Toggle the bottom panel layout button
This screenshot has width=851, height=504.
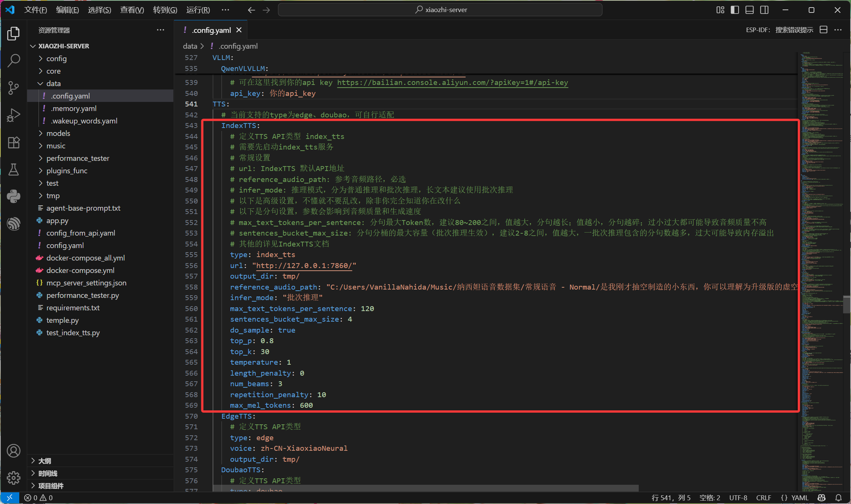click(749, 10)
